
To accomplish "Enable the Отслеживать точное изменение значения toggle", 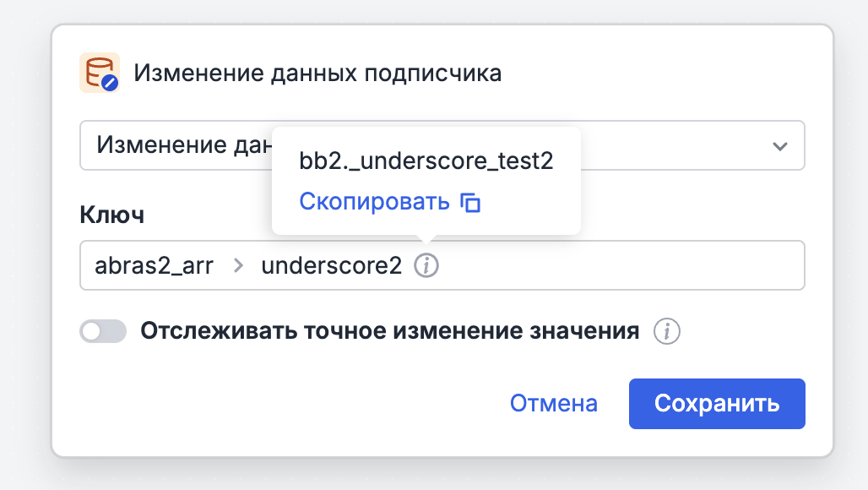I will (x=102, y=331).
